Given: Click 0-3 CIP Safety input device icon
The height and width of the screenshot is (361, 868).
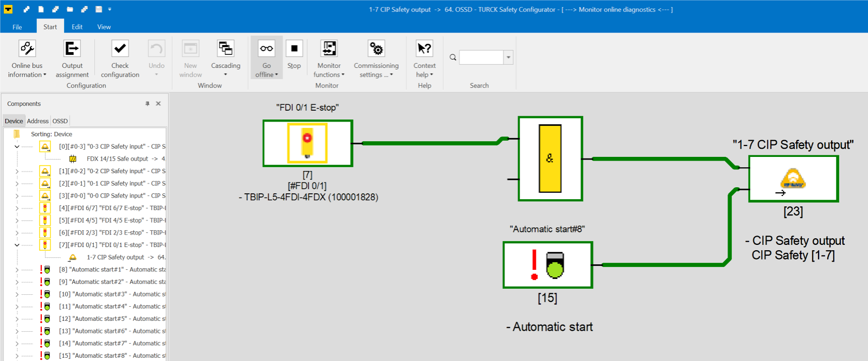Looking at the screenshot, I should click(45, 147).
